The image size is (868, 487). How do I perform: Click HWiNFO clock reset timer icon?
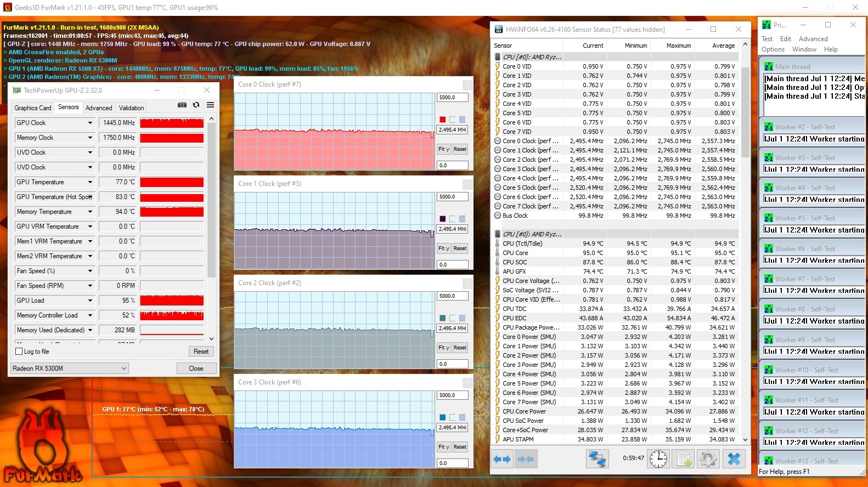tap(658, 458)
